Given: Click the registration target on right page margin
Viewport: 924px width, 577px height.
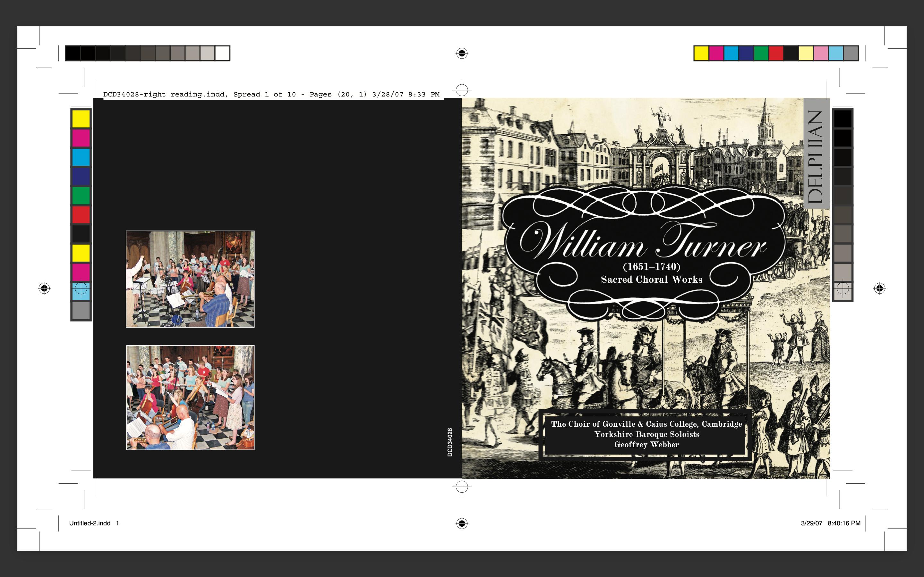Looking at the screenshot, I should tap(879, 288).
